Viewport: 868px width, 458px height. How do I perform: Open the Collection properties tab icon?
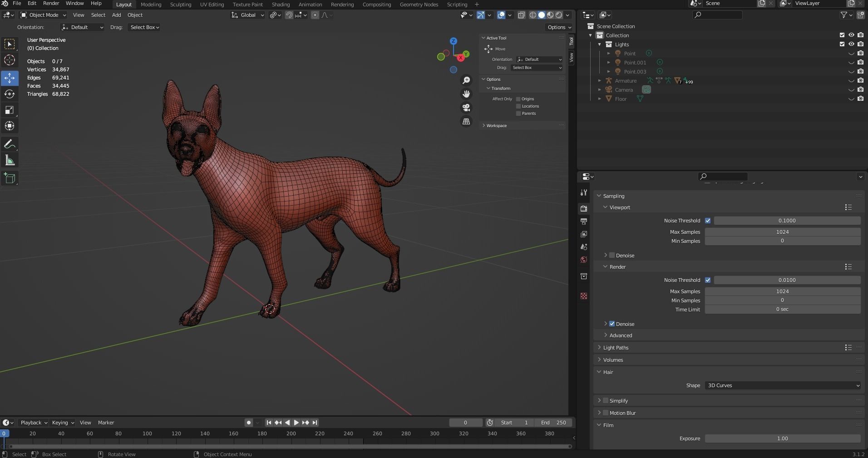(x=584, y=276)
